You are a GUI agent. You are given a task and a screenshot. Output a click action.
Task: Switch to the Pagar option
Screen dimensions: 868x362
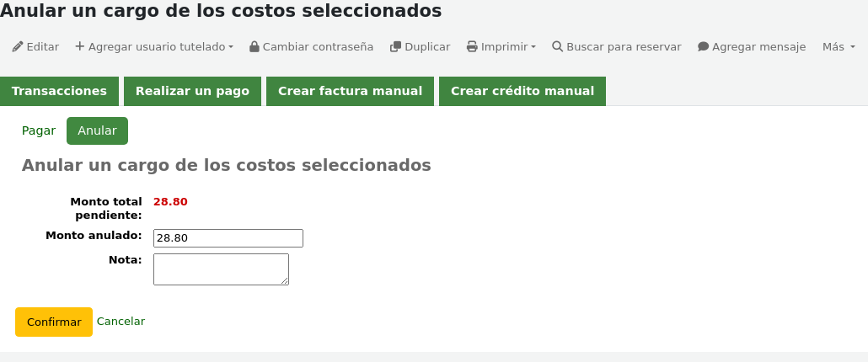pyautogui.click(x=39, y=131)
